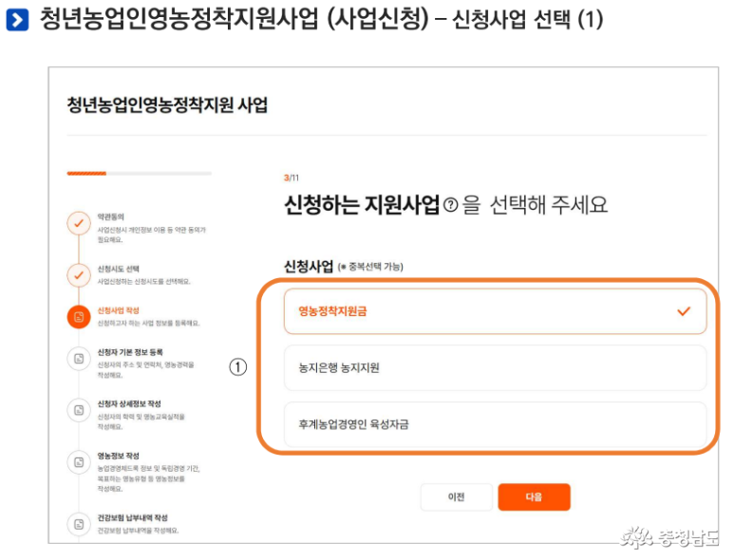
Task: Click the 청년농업인영농정착지원 사업 heading
Action: point(167,104)
